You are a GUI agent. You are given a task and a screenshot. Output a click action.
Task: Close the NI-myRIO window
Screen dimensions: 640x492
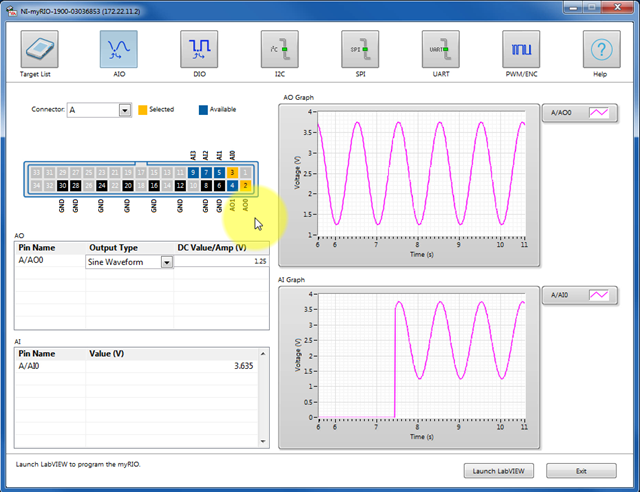tap(618, 7)
